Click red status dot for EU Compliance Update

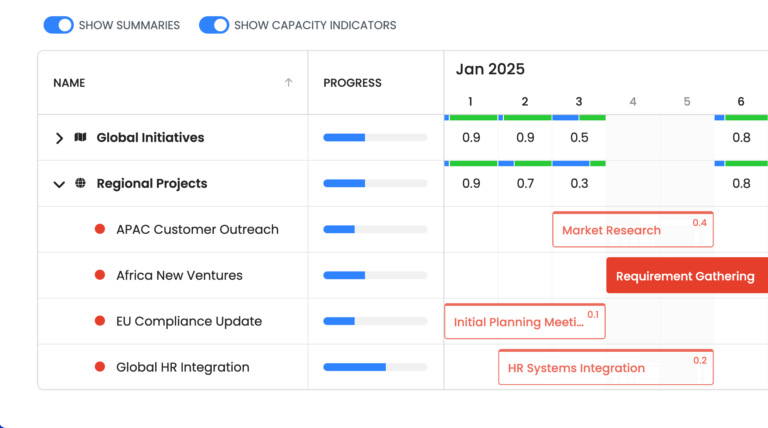pyautogui.click(x=100, y=321)
